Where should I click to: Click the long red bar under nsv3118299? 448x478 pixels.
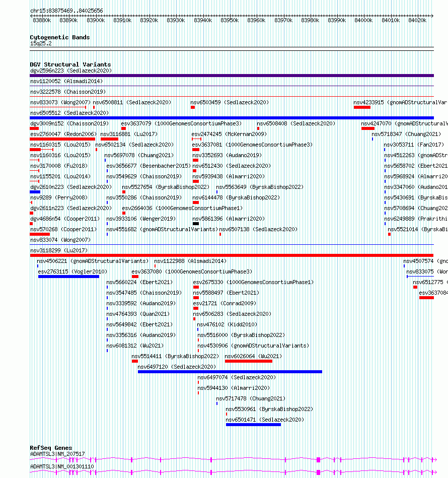232,255
